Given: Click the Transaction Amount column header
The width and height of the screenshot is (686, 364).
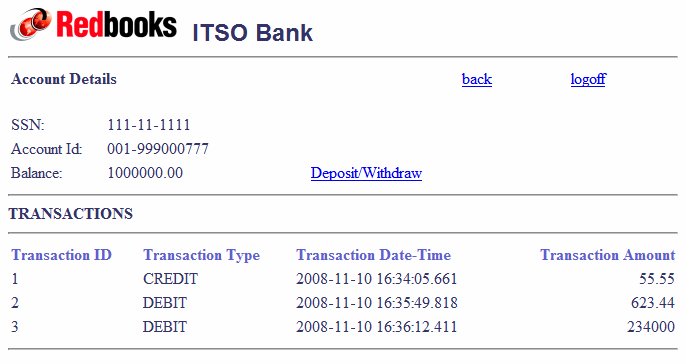Looking at the screenshot, I should [608, 255].
